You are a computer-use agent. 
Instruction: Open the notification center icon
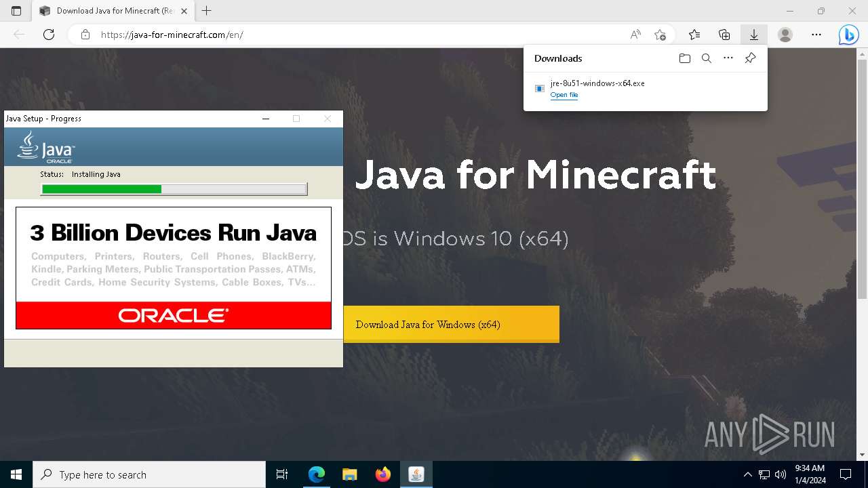coord(846,474)
